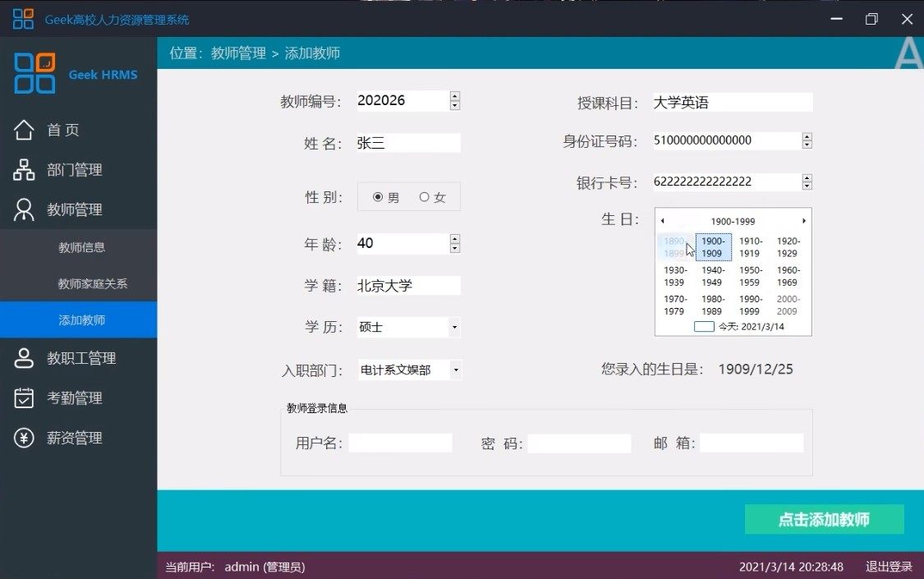This screenshot has height=579, width=924.
Task: Pick decade 1910-1919 in calendar
Action: (x=750, y=247)
